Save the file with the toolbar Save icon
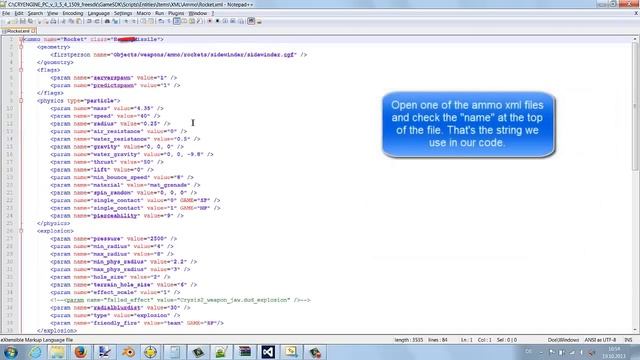 pyautogui.click(x=22, y=21)
